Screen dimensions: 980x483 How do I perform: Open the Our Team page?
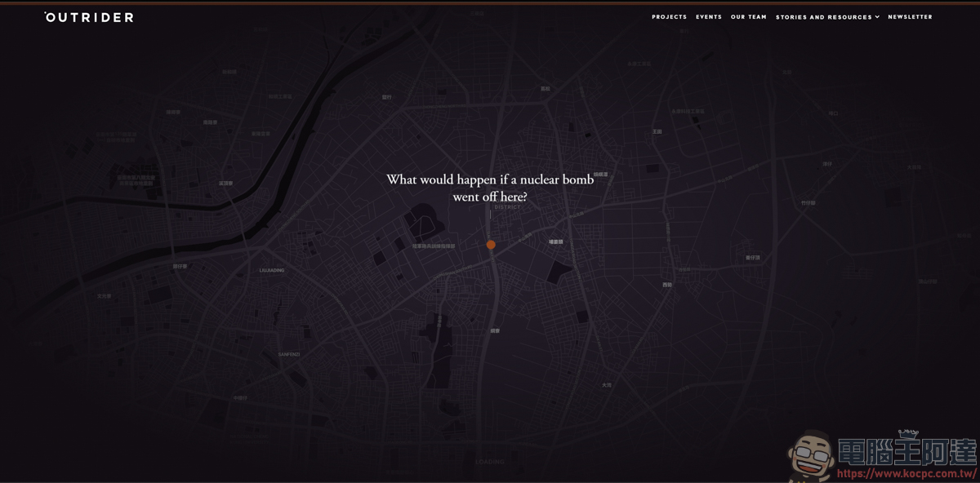tap(749, 17)
